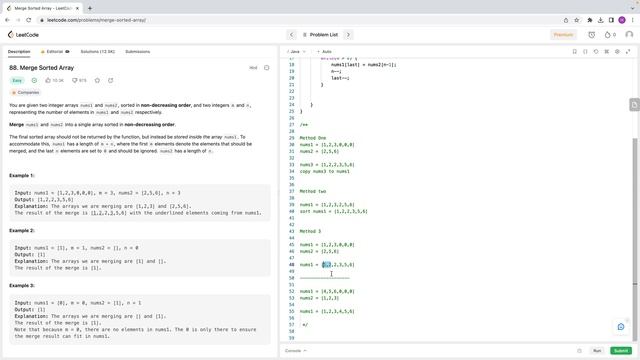
Task: Expand the Console panel
Action: [296, 351]
